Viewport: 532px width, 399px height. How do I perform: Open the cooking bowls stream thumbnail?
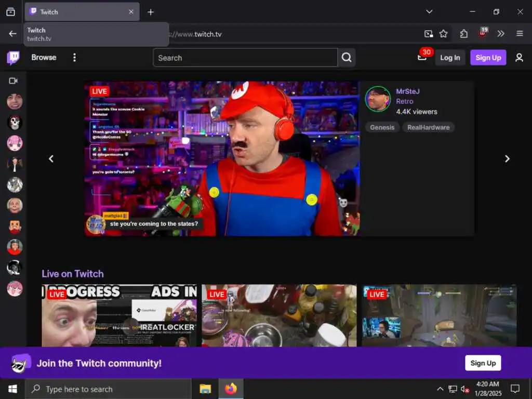(279, 315)
